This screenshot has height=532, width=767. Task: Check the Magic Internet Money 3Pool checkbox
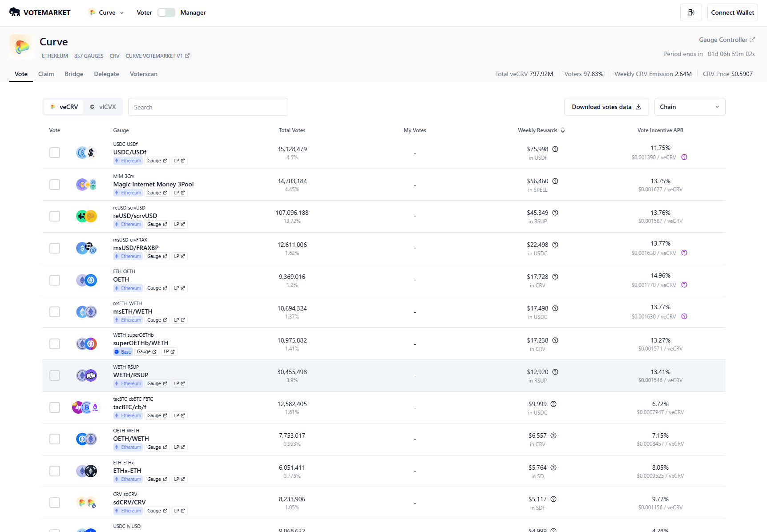[55, 185]
